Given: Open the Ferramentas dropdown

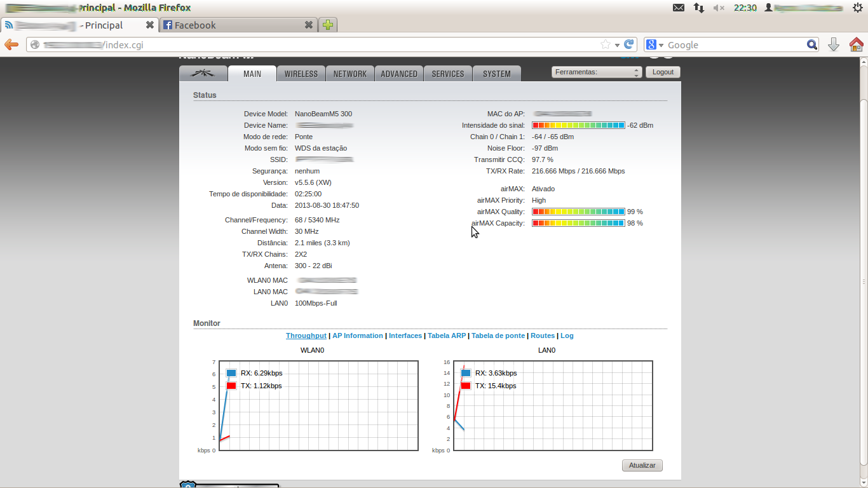Looking at the screenshot, I should [x=596, y=72].
